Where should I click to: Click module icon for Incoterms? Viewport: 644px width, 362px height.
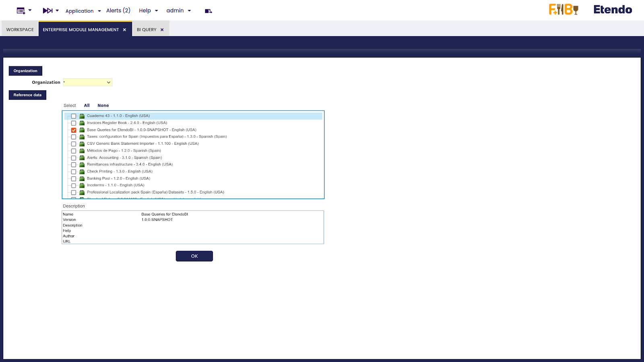(82, 185)
